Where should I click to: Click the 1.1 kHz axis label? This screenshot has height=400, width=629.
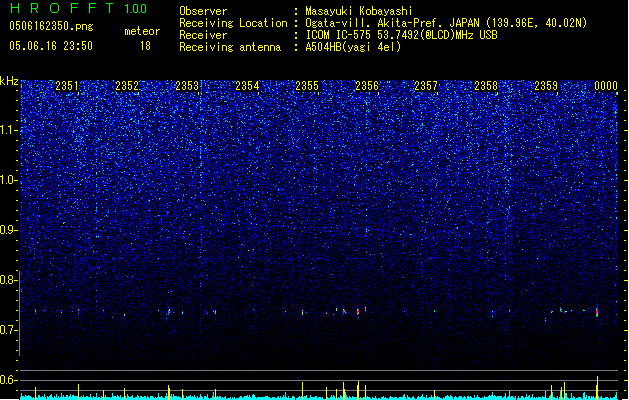click(x=8, y=130)
